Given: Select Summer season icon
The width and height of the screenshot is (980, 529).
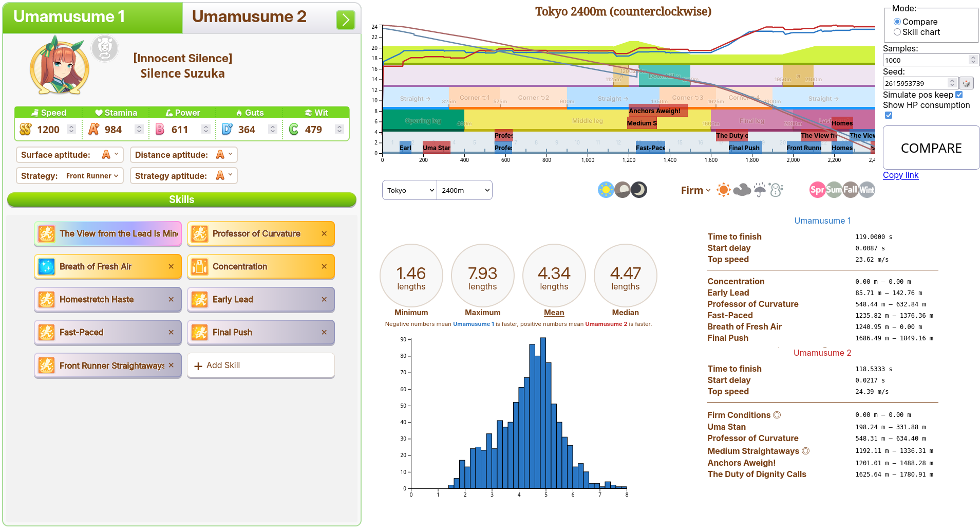Looking at the screenshot, I should [x=834, y=190].
